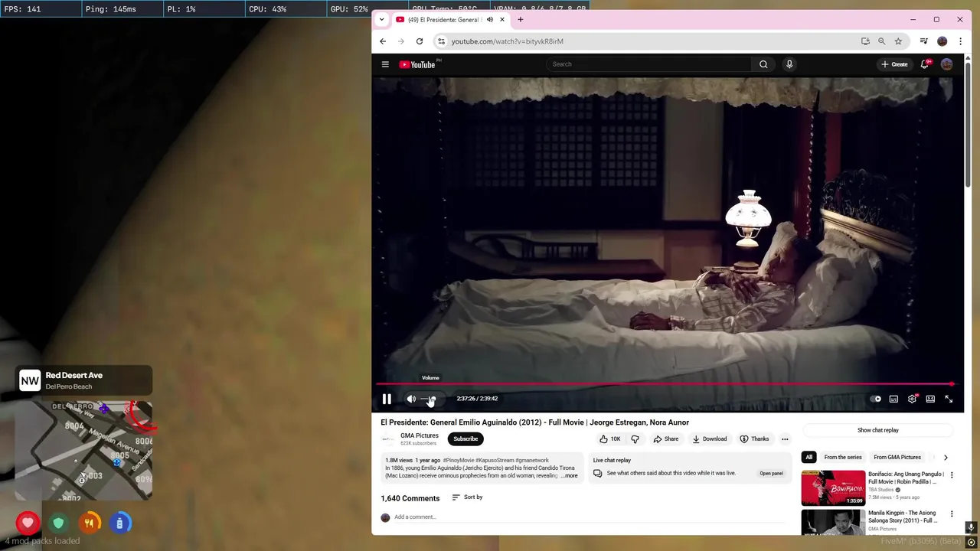The width and height of the screenshot is (980, 551).
Task: Go to the YouTube home logo
Action: point(417,64)
